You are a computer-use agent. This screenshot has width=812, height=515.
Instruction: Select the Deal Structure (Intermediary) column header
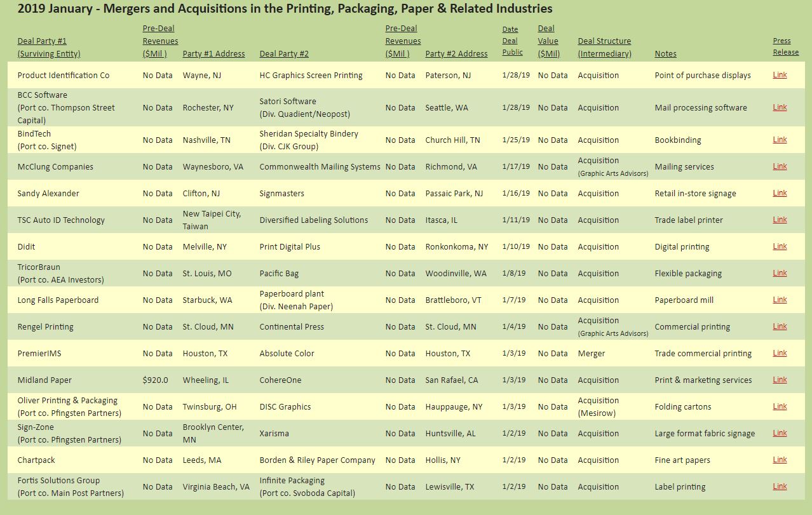tap(604, 48)
